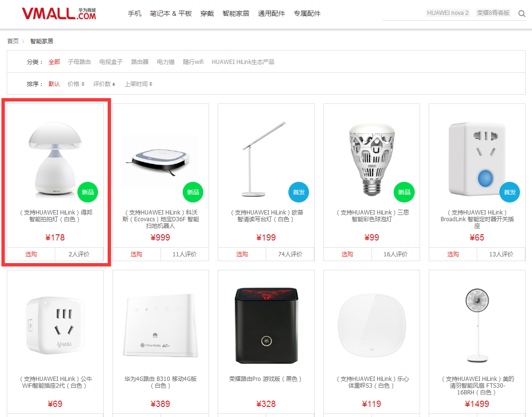Open 荣耀路由Pro game router image
The height and width of the screenshot is (417, 532).
(266, 325)
